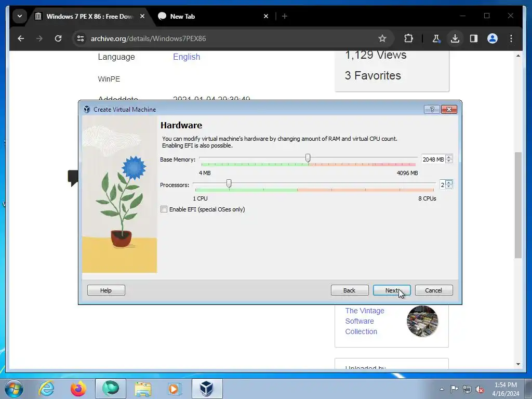Click the page scrollbar down arrow
Image resolution: width=532 pixels, height=399 pixels.
(518, 364)
